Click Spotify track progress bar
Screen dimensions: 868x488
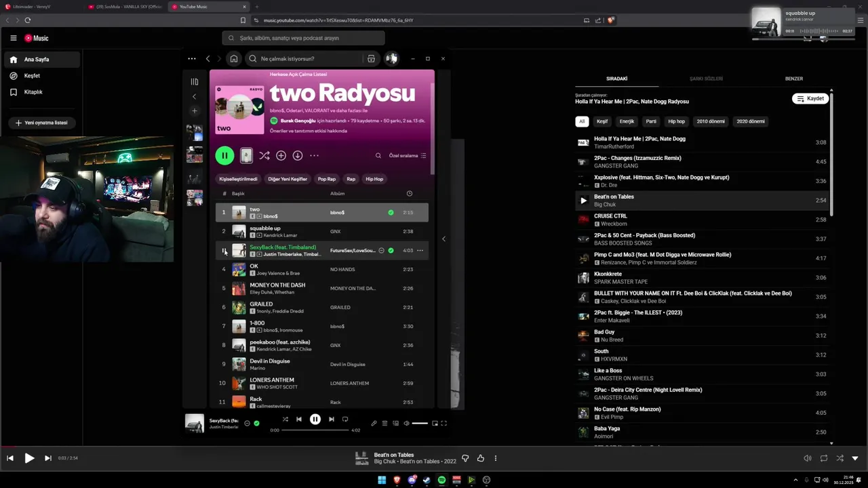(x=315, y=430)
